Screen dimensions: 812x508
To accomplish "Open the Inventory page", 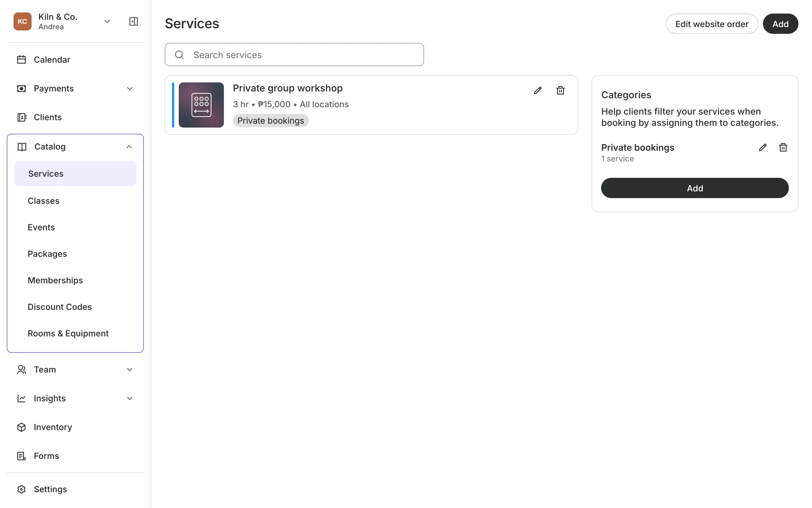I will tap(75, 427).
